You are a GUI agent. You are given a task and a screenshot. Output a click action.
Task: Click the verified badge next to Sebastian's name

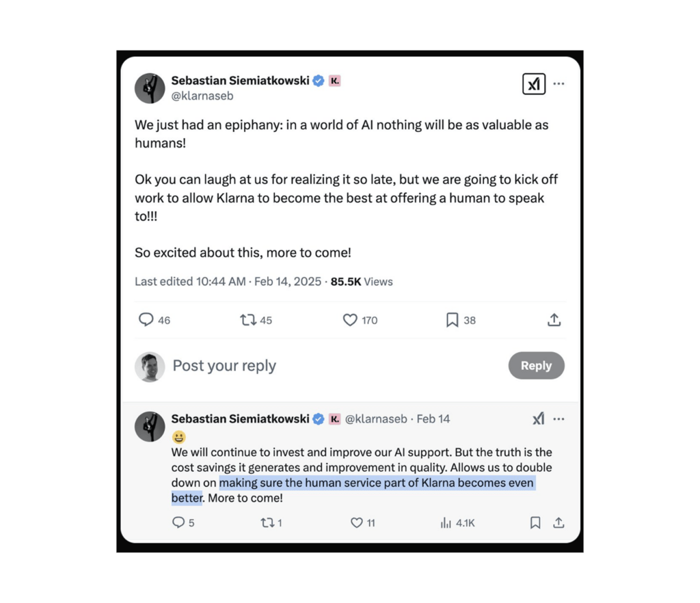point(317,80)
